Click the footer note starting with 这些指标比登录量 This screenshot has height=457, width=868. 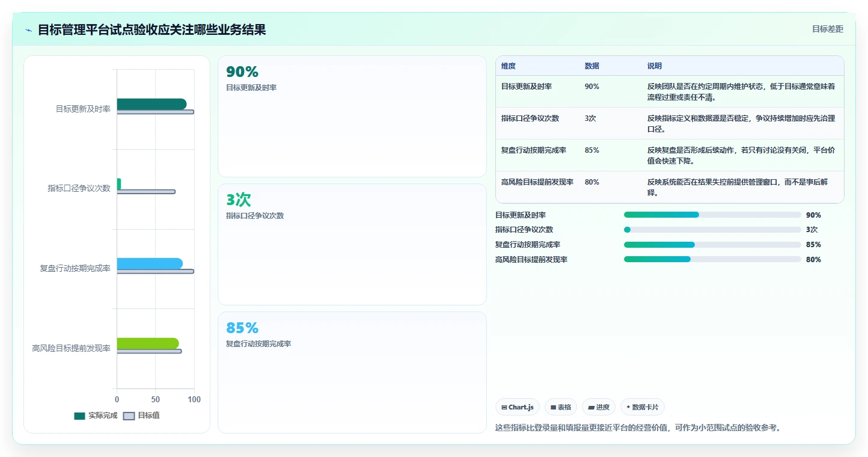pyautogui.click(x=638, y=428)
